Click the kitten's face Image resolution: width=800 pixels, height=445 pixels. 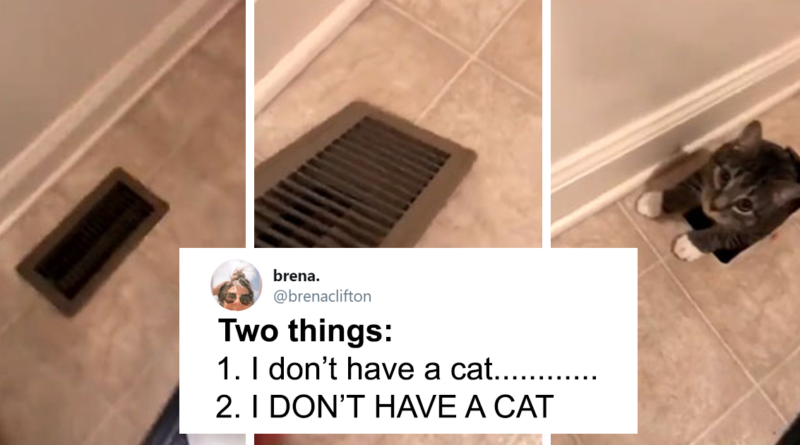tap(735, 191)
